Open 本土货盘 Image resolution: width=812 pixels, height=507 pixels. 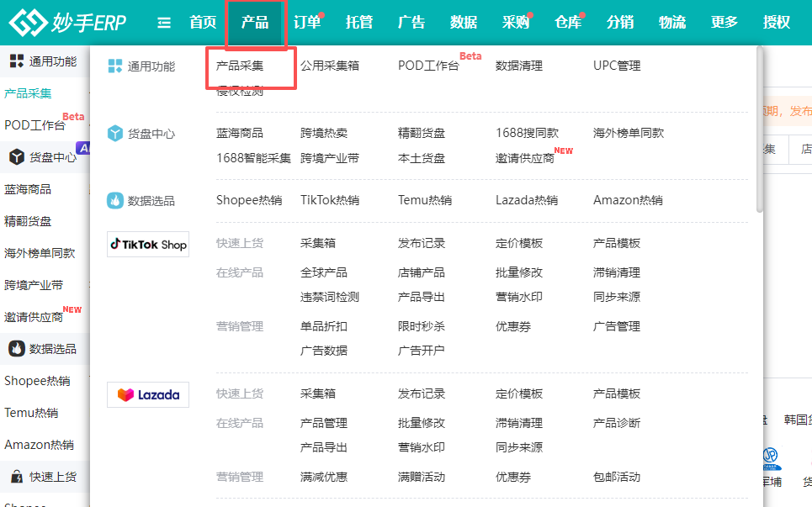tap(422, 158)
